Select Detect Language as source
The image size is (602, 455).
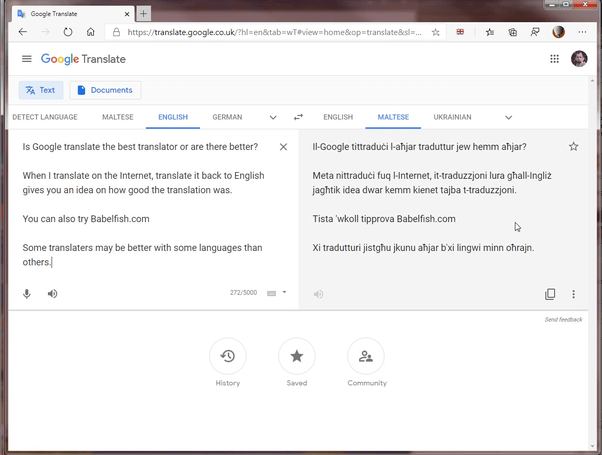[x=45, y=117]
